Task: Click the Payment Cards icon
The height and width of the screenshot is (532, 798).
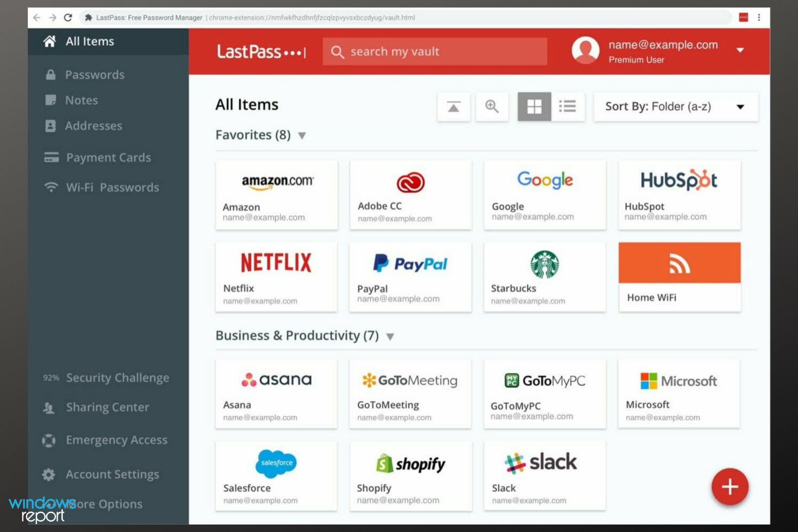Action: pyautogui.click(x=52, y=158)
